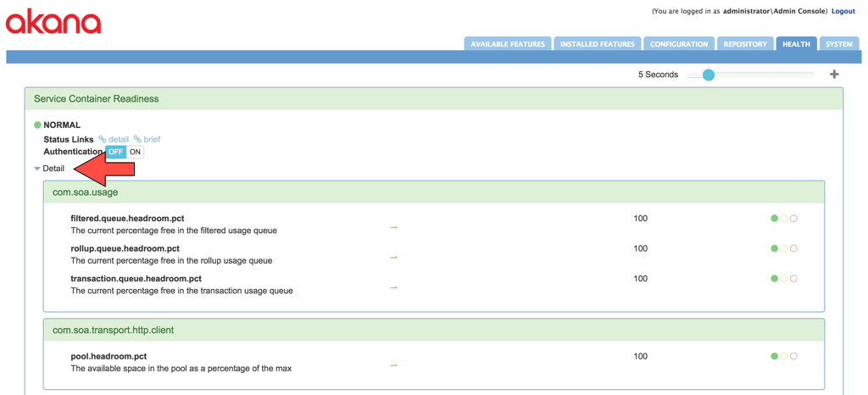Click 'The available space in the pool' description
868x395 pixels.
[181, 369]
